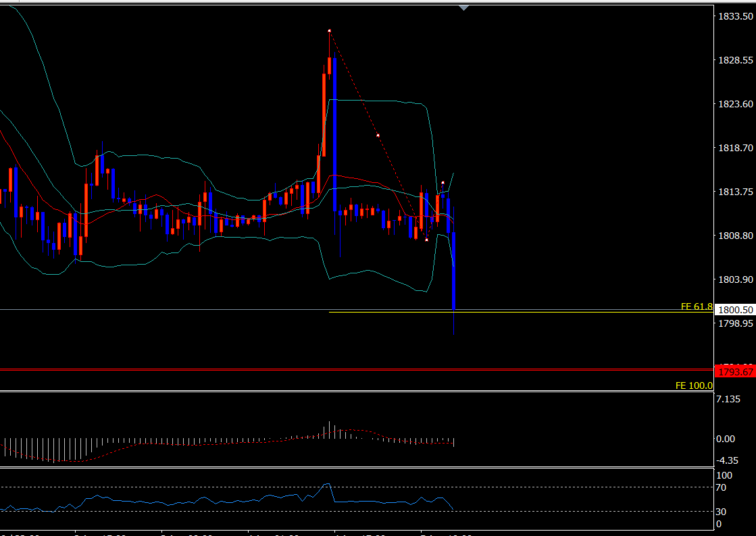Click the RSI line peak above 70
756x536 pixels.
pyautogui.click(x=328, y=484)
